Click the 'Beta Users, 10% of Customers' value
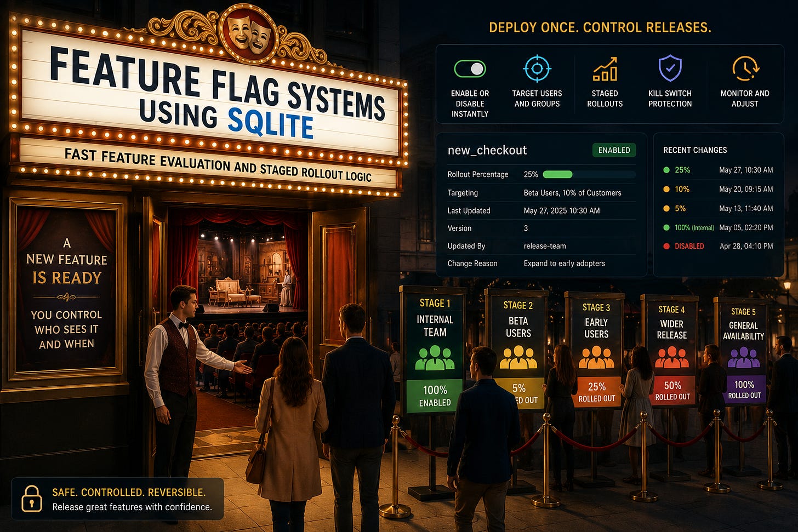798x532 pixels. pos(572,193)
